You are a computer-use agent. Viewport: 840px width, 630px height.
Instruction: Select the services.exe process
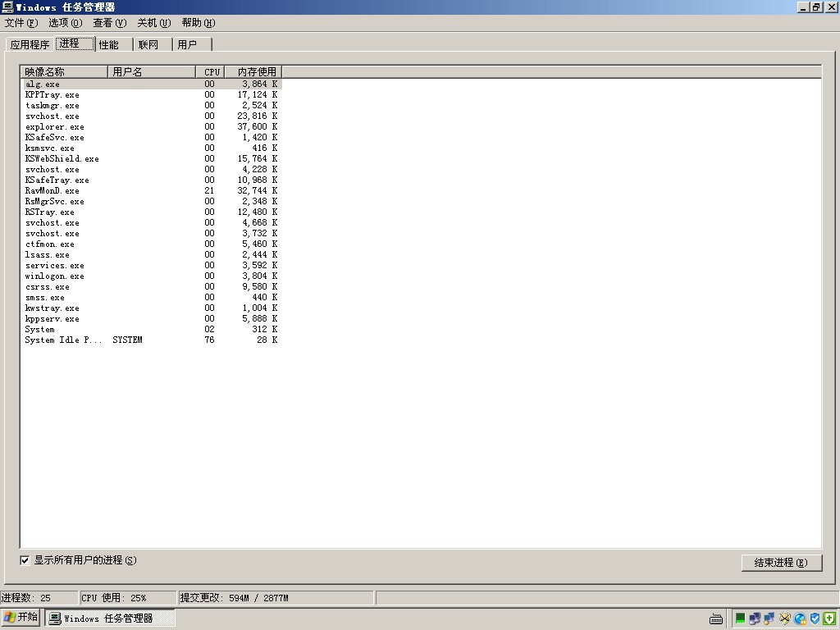[152, 265]
